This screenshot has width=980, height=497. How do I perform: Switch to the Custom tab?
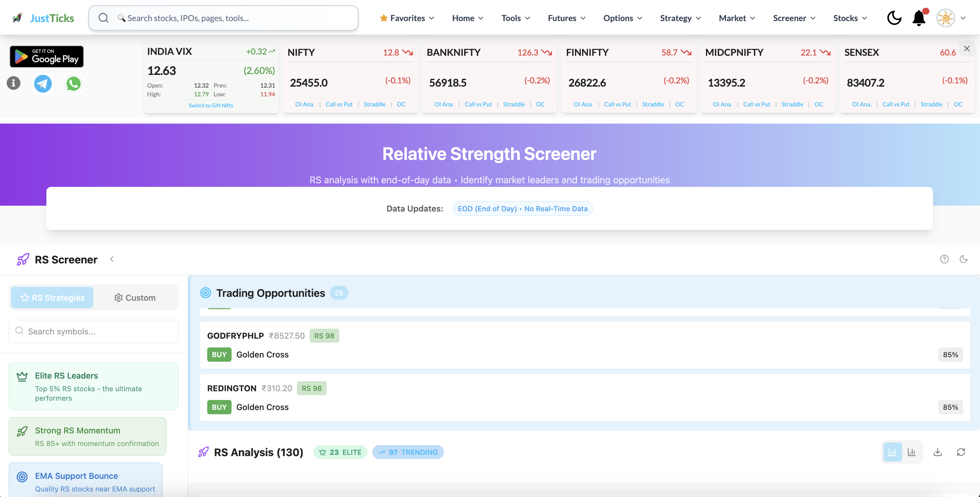(135, 297)
